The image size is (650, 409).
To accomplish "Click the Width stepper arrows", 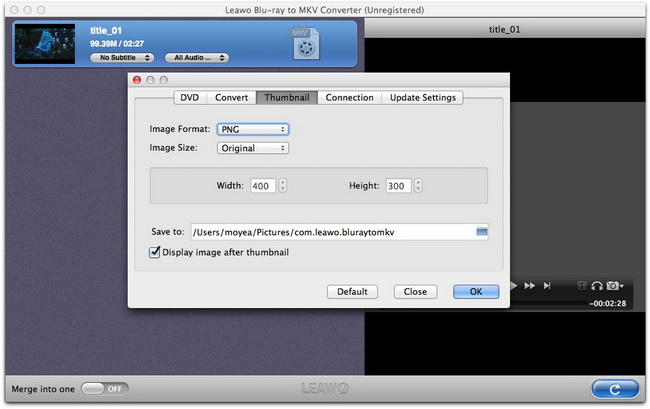I will tap(283, 186).
